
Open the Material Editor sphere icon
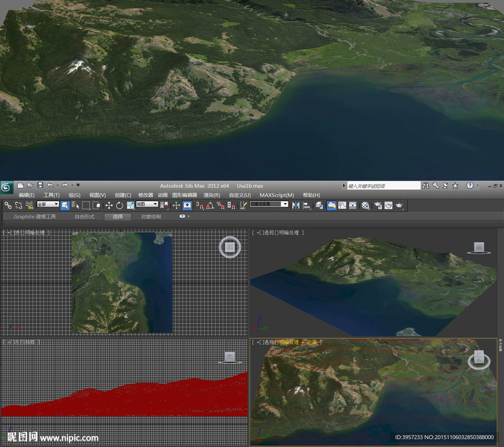(x=365, y=205)
